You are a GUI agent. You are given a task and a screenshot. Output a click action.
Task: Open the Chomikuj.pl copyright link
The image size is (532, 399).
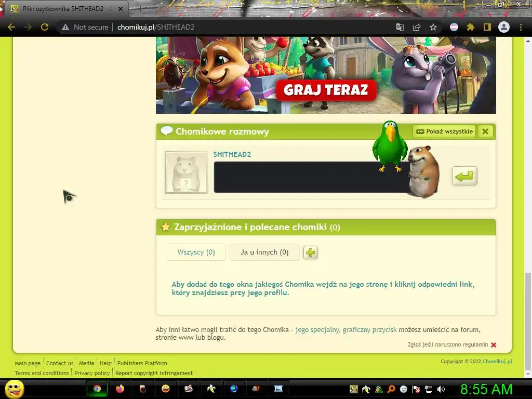click(497, 362)
